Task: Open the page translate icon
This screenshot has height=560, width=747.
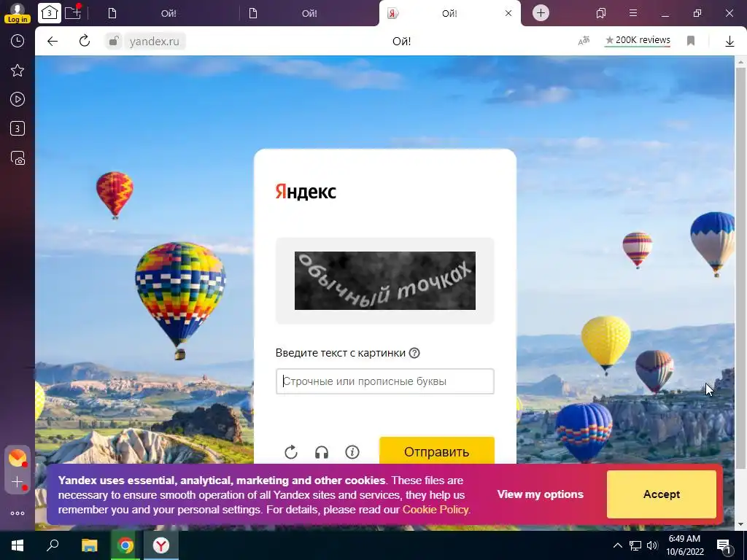Action: [x=584, y=41]
